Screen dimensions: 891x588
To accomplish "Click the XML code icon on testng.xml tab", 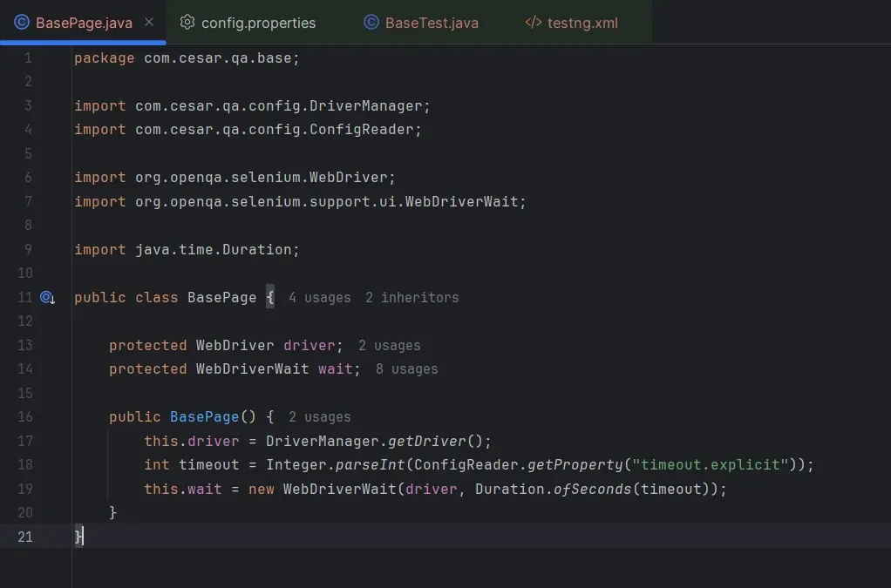I will pyautogui.click(x=533, y=23).
